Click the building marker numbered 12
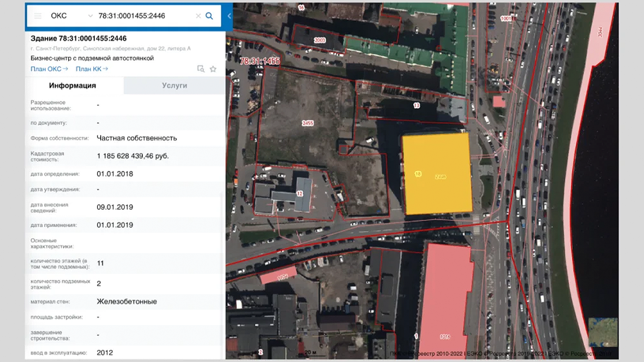Screen dimensions: 644x362 [300, 194]
